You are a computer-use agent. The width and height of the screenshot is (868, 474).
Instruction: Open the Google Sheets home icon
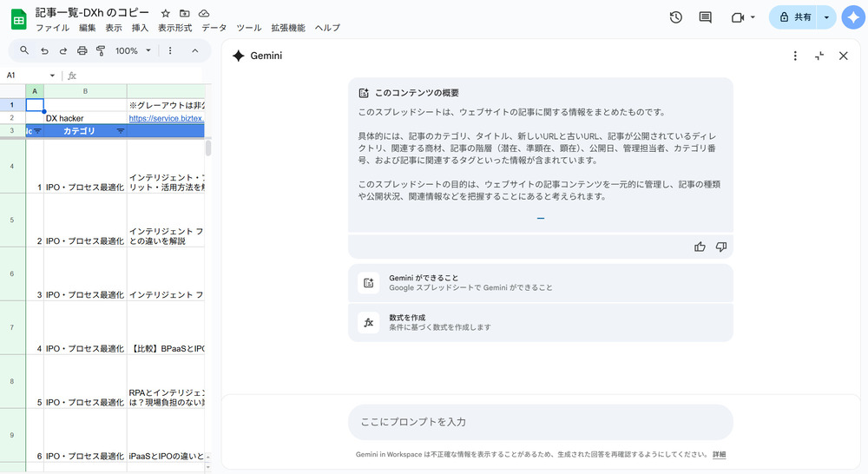pos(19,19)
